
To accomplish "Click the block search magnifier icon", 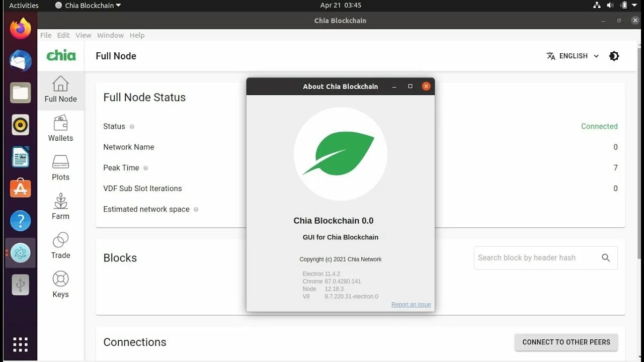I will (x=606, y=258).
